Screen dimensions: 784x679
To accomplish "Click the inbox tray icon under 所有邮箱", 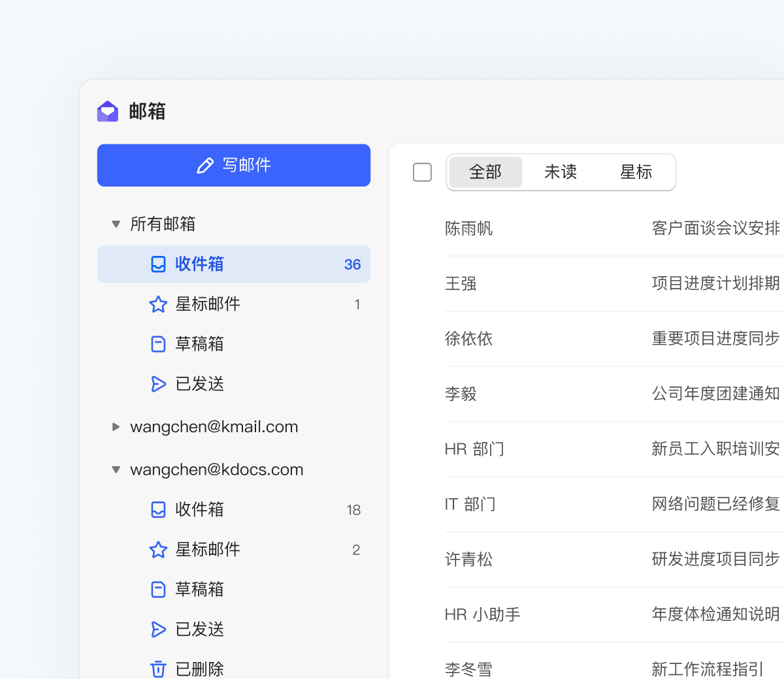I will point(158,264).
